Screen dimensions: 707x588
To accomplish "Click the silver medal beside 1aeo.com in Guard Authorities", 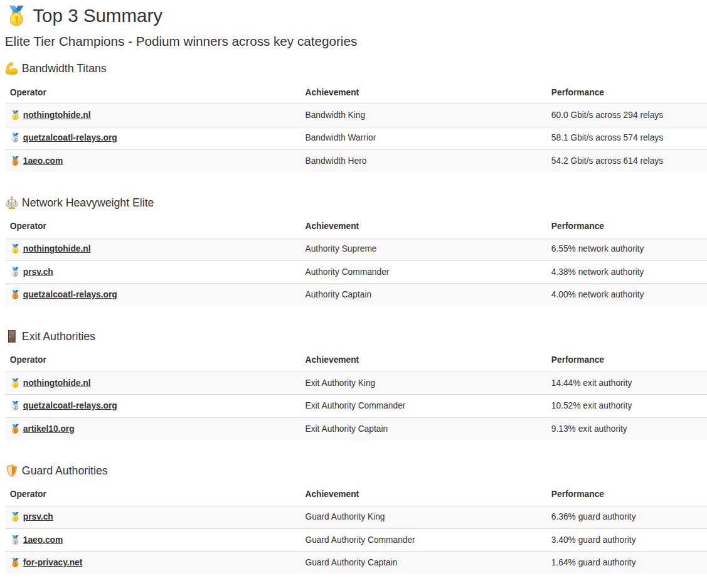I will point(15,540).
